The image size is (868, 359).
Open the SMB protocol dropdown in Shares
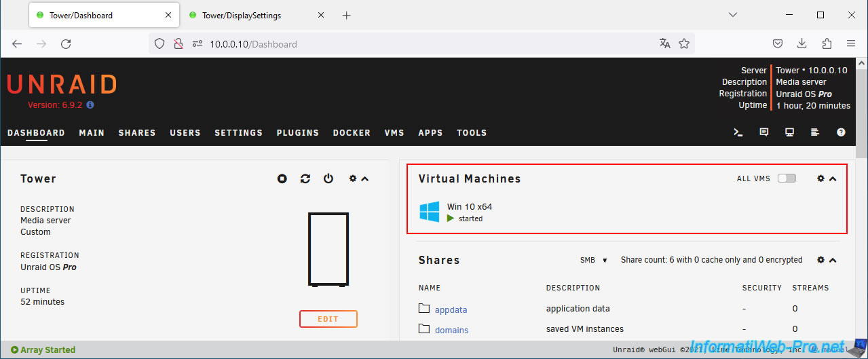[x=593, y=260]
